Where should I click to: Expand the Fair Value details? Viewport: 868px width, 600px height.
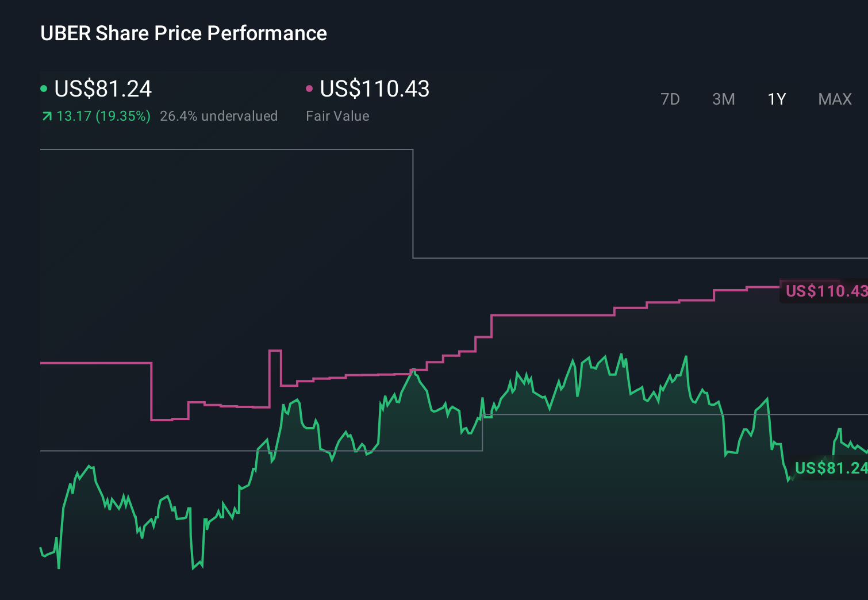coord(338,116)
